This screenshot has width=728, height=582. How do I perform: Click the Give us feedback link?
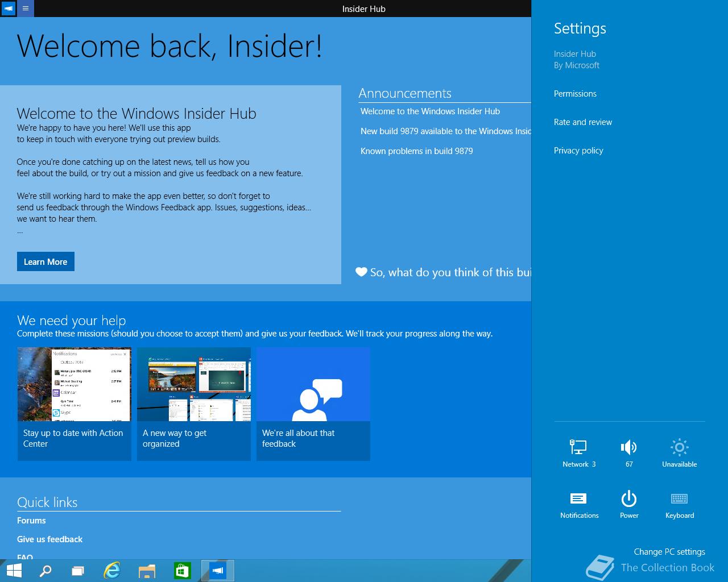[x=49, y=539]
